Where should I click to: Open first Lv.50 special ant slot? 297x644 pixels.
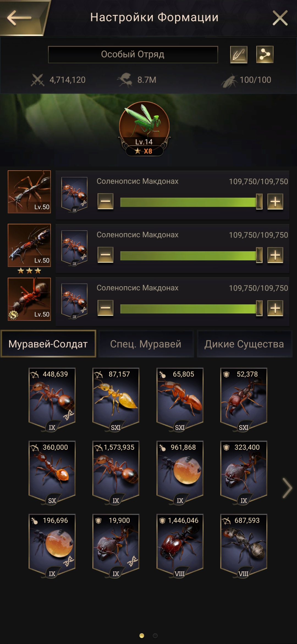(x=29, y=192)
